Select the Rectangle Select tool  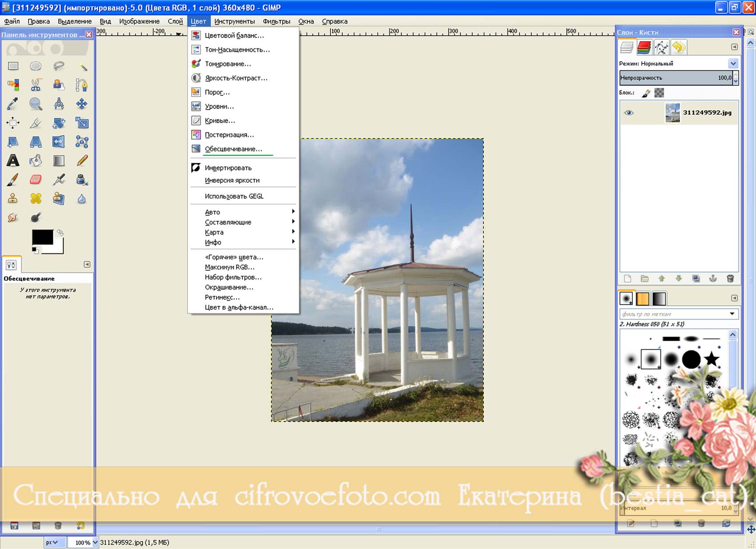13,66
